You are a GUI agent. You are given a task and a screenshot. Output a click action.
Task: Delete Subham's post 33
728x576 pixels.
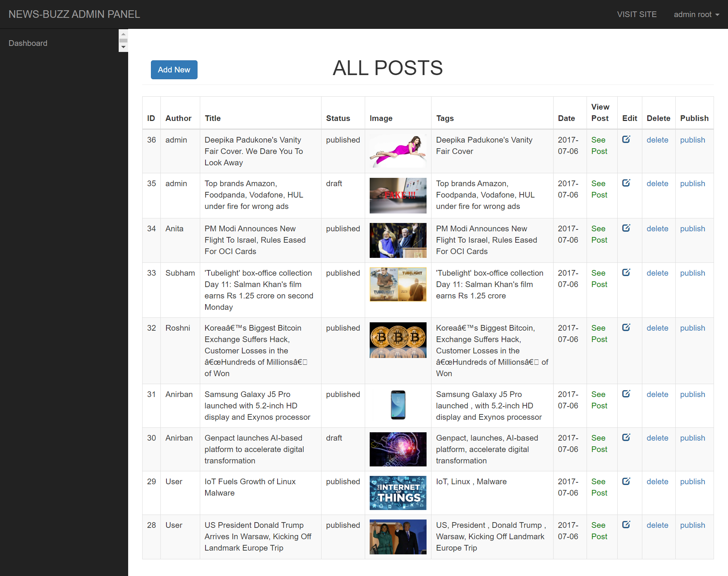[x=657, y=273]
